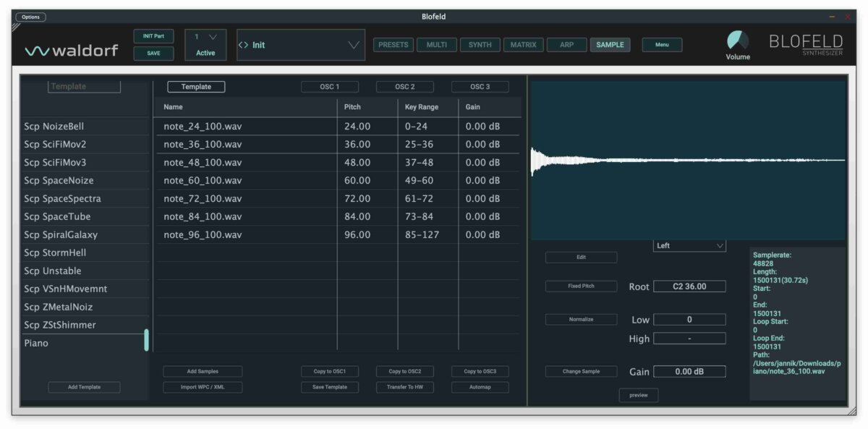Select the OSC 2 tab
868x429 pixels.
[x=404, y=86]
